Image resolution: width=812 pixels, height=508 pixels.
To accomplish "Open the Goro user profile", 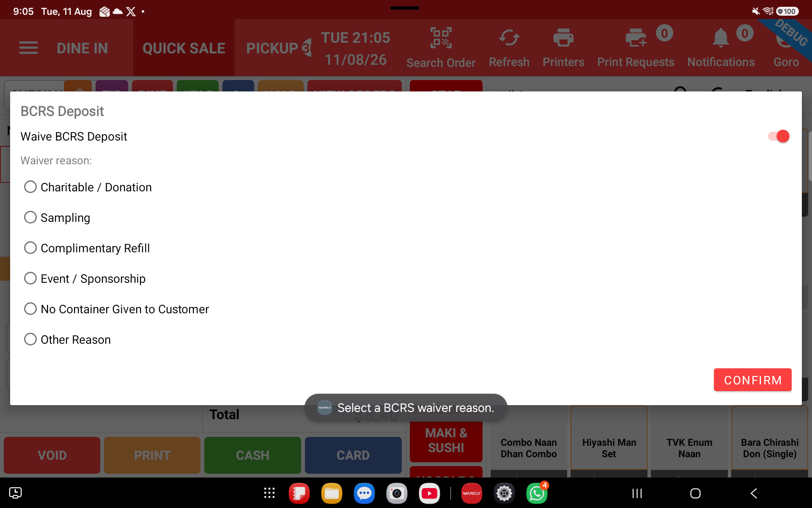I will click(x=786, y=48).
